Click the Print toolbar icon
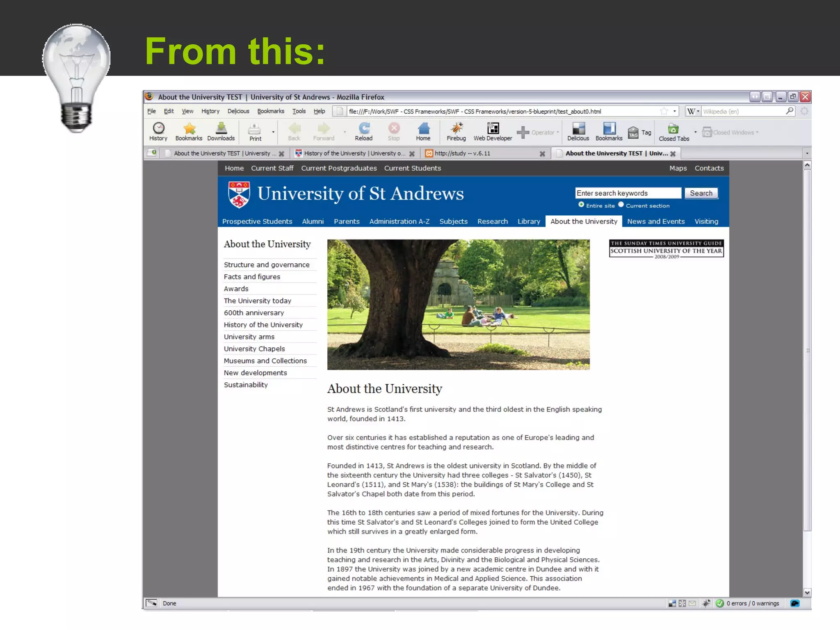840x630 pixels. 255,132
